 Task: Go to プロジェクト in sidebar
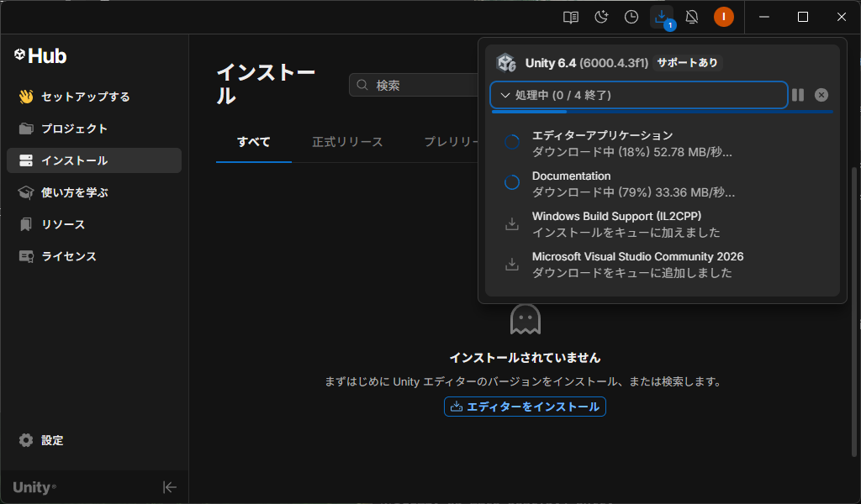pyautogui.click(x=74, y=129)
